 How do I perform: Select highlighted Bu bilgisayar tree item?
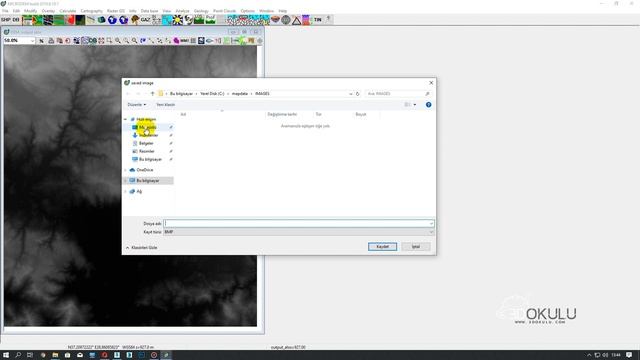pos(148,180)
